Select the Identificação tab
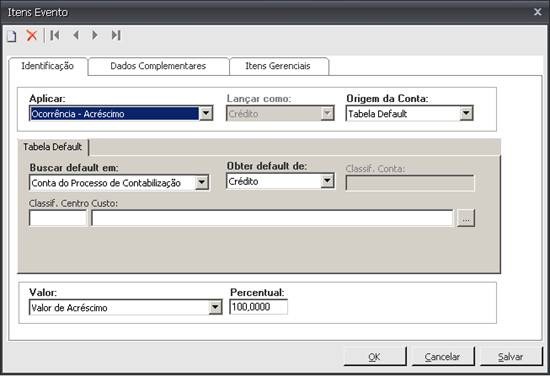Image resolution: width=550 pixels, height=377 pixels. pos(48,66)
